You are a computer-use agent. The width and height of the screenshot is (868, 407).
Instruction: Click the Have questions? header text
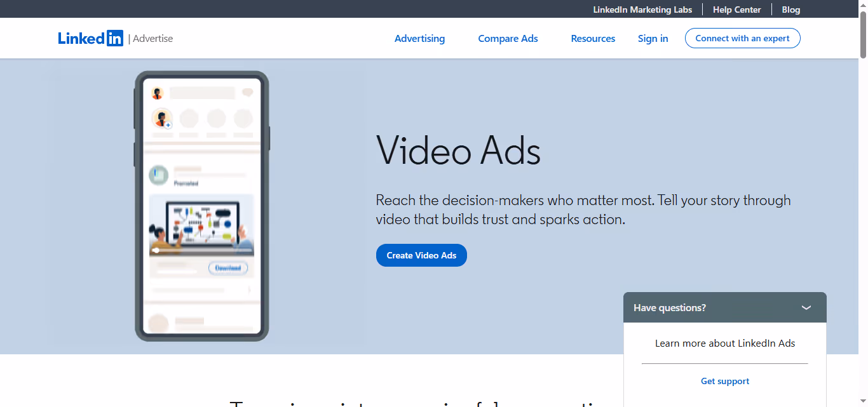pyautogui.click(x=670, y=307)
